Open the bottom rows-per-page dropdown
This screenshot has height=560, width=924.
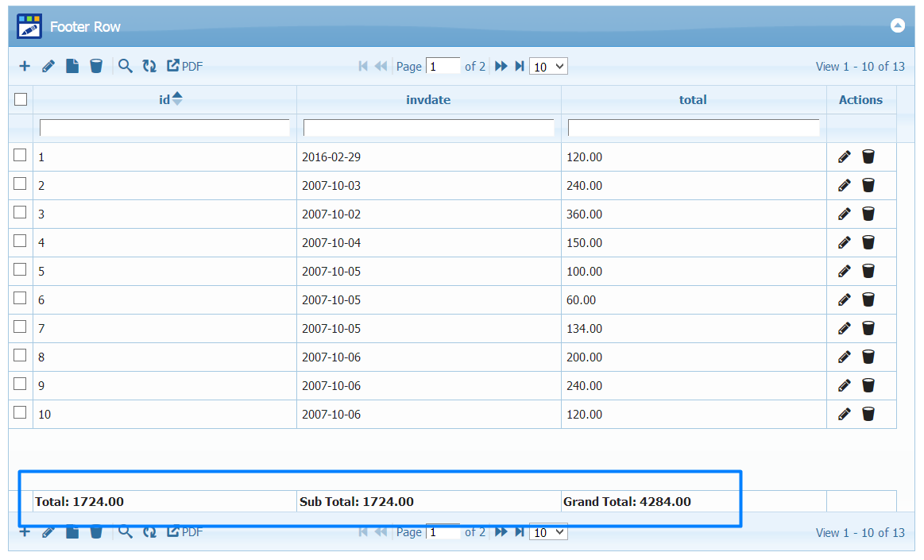548,532
